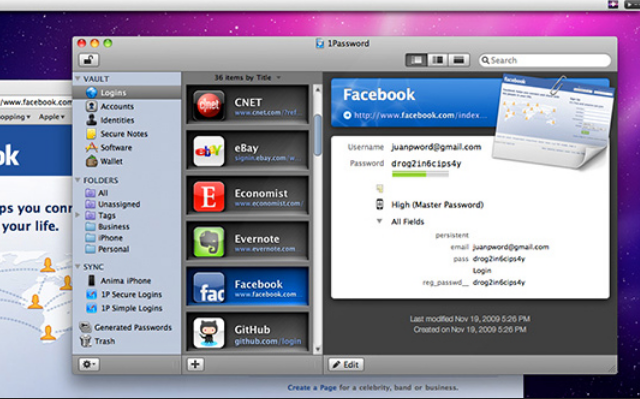Click the menu bar status icon at top right
This screenshot has height=399, width=640.
click(x=613, y=4)
